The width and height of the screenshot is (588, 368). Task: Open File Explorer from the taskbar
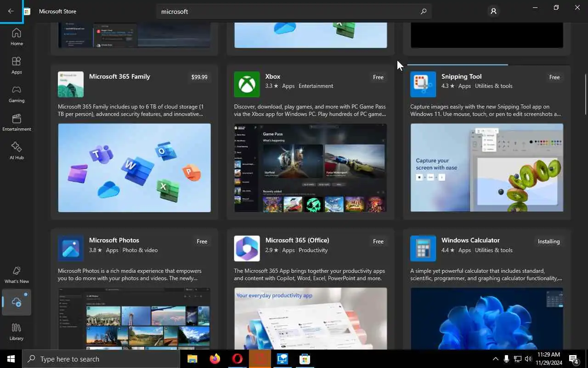click(x=192, y=359)
